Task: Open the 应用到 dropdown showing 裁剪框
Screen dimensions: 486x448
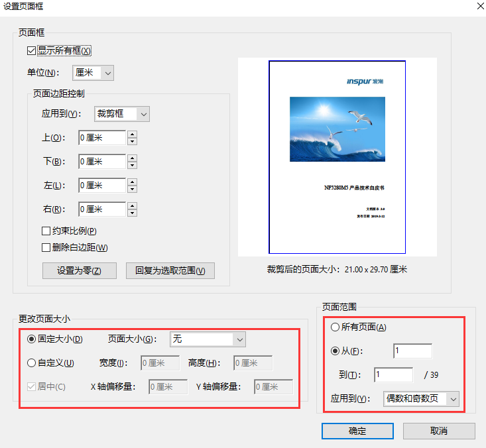Action: [x=122, y=114]
